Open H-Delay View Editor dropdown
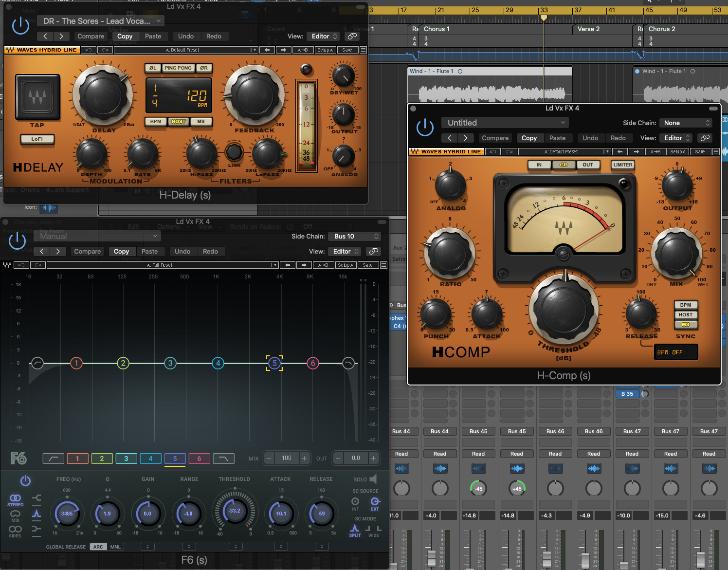 click(323, 36)
